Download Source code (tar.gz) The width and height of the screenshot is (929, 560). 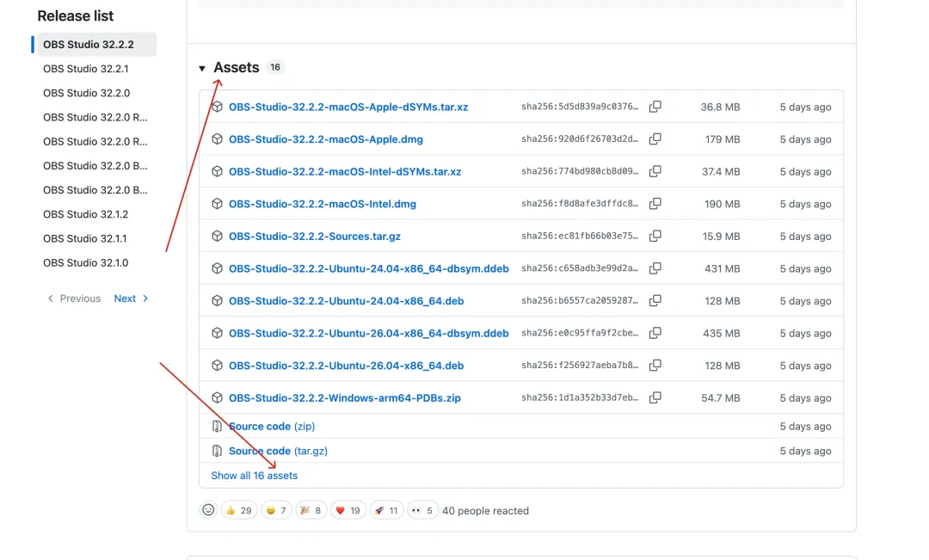point(278,451)
